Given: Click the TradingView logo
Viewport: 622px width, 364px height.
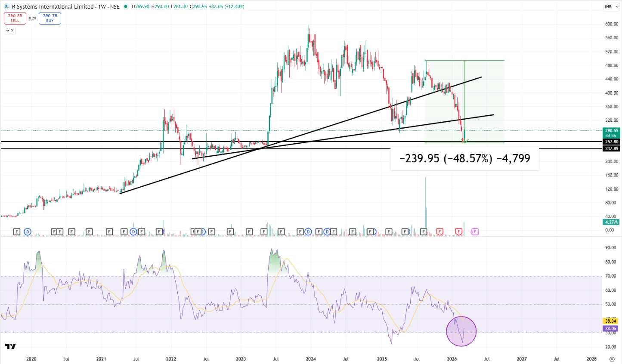Looking at the screenshot, I should (11, 346).
